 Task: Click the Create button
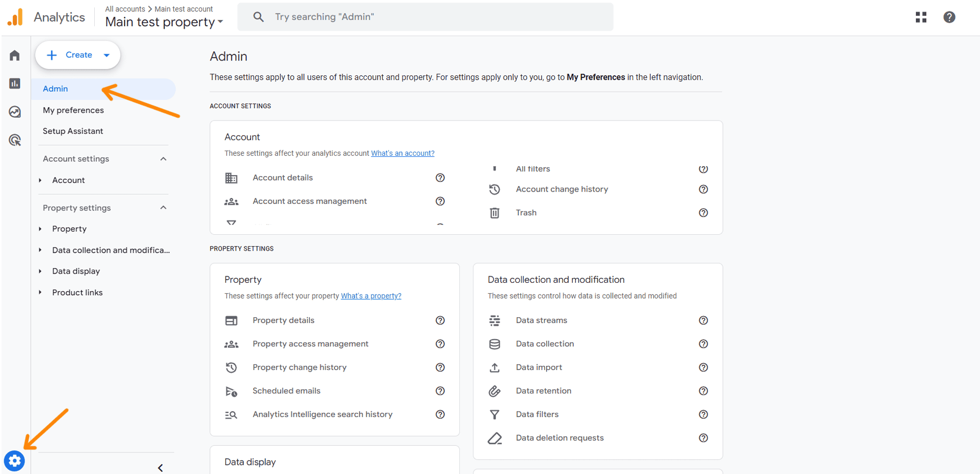point(78,55)
